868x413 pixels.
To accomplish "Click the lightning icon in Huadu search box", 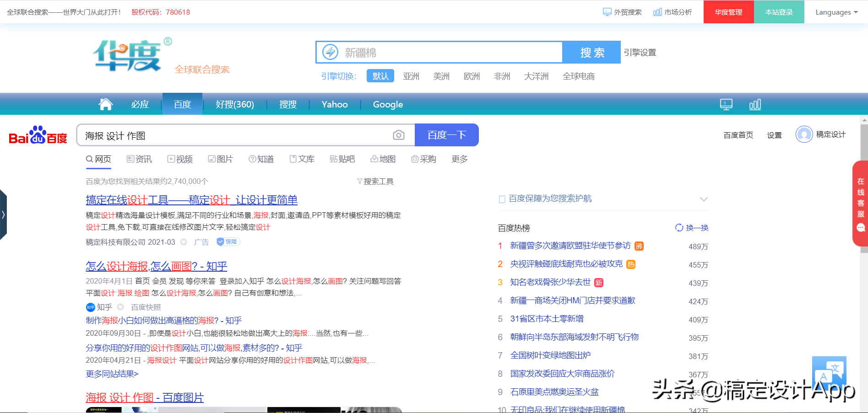I will (x=330, y=52).
